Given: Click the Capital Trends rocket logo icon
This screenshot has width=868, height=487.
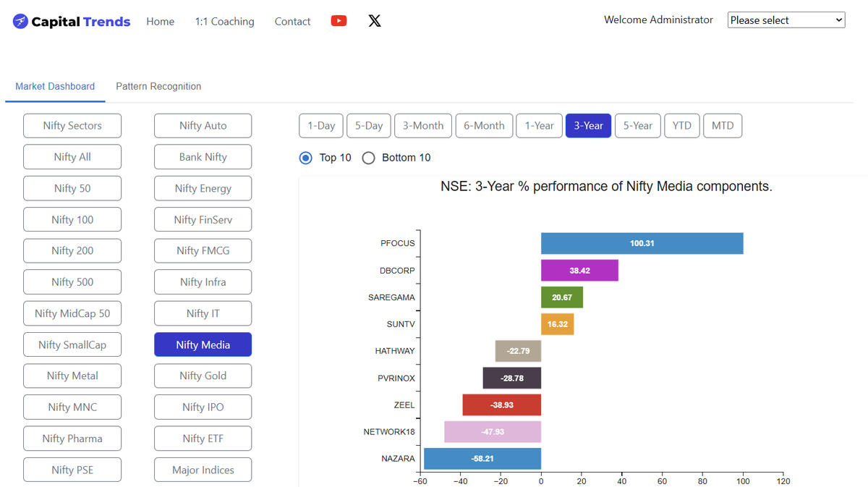Looking at the screenshot, I should pos(20,22).
